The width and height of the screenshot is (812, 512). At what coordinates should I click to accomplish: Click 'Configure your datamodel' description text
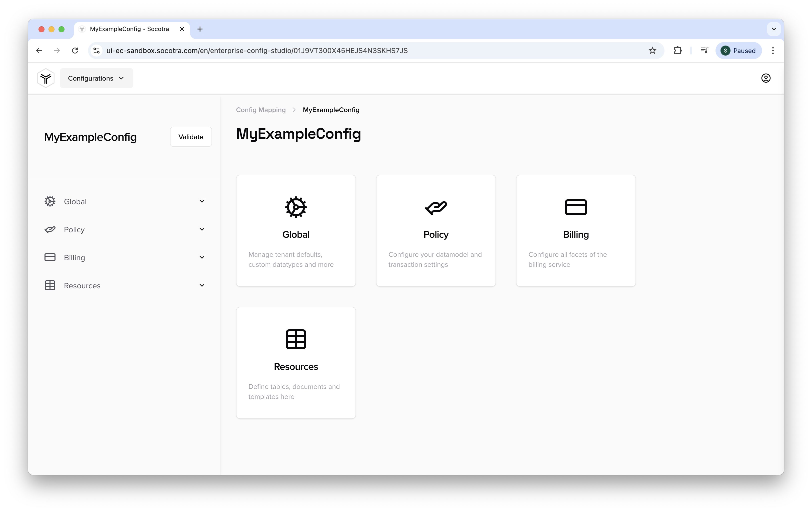click(x=435, y=260)
